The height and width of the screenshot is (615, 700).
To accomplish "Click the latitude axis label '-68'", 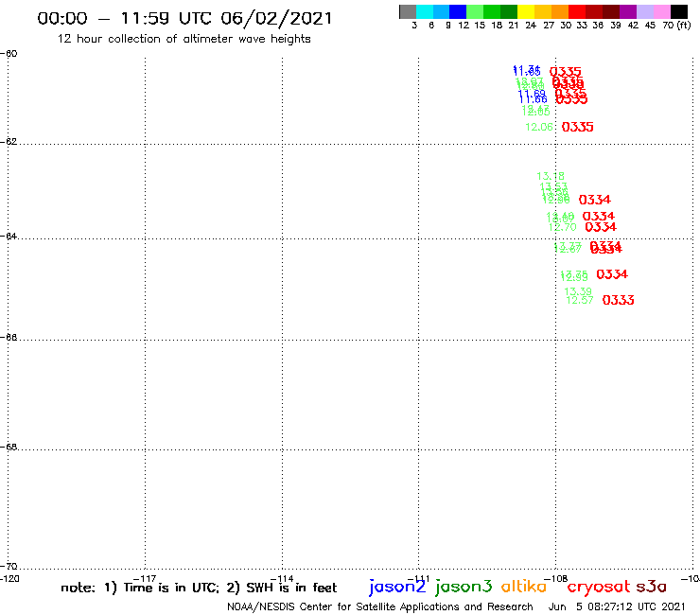I will click(x=9, y=448).
